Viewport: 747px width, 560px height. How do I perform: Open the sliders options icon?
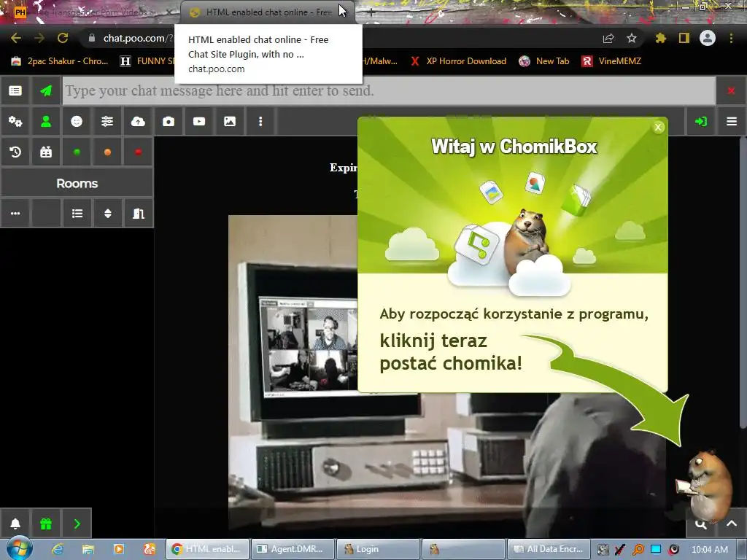pyautogui.click(x=107, y=122)
